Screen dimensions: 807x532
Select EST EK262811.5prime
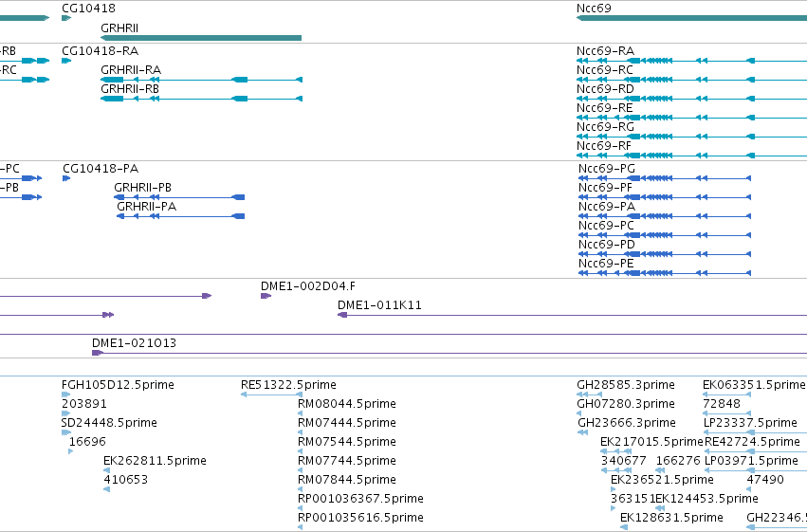pos(155,461)
